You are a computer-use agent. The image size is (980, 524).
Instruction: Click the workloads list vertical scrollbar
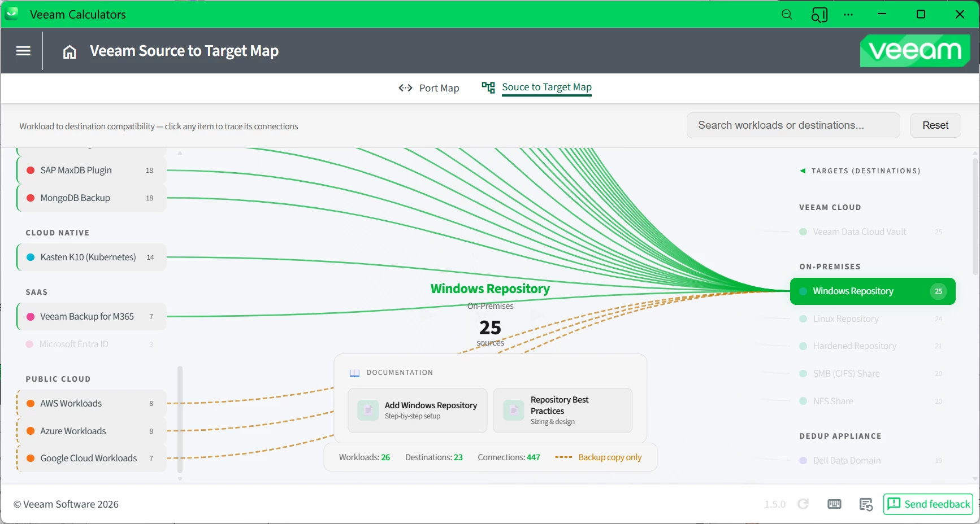[x=180, y=420]
